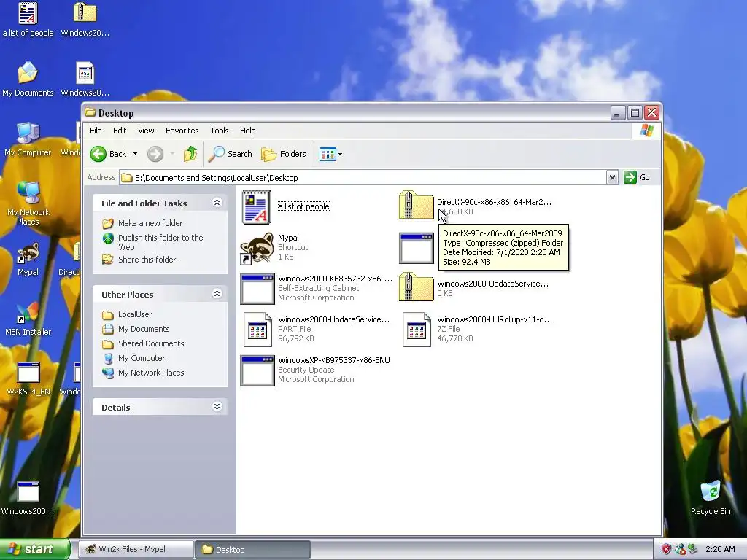
Task: Select Windows2000-UpdateService 0 KB zip icon
Action: click(x=416, y=287)
